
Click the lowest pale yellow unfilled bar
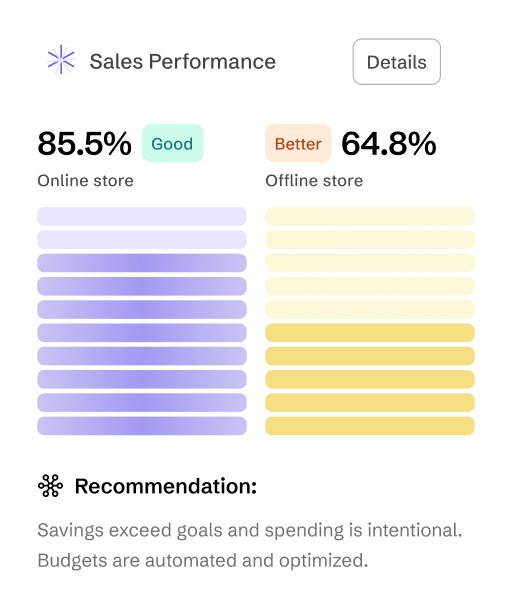(x=370, y=310)
